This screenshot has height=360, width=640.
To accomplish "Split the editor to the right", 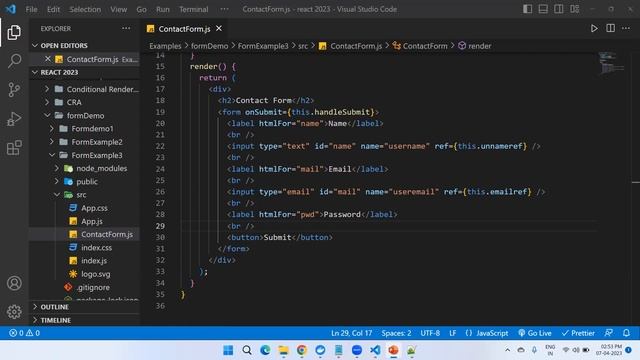I will [610, 28].
